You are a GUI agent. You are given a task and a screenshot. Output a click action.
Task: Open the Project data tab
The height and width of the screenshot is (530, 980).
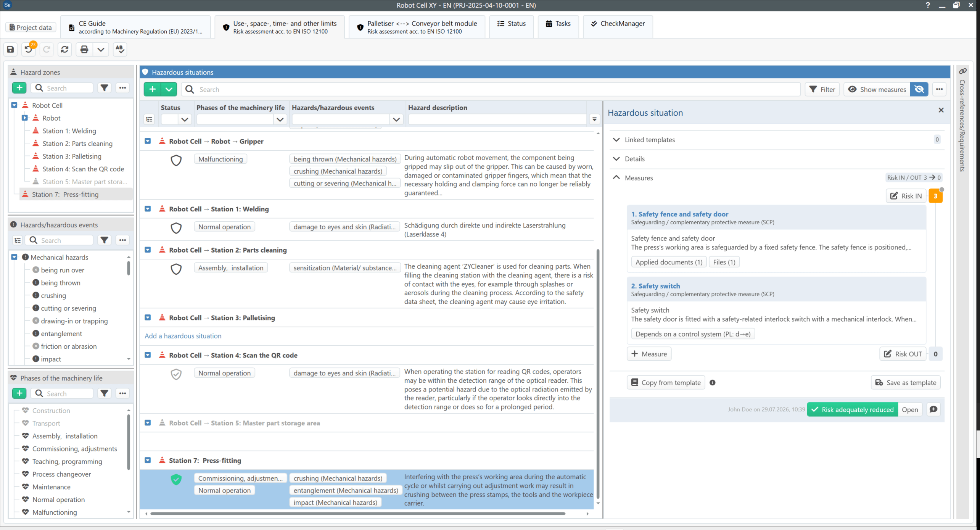pyautogui.click(x=31, y=27)
